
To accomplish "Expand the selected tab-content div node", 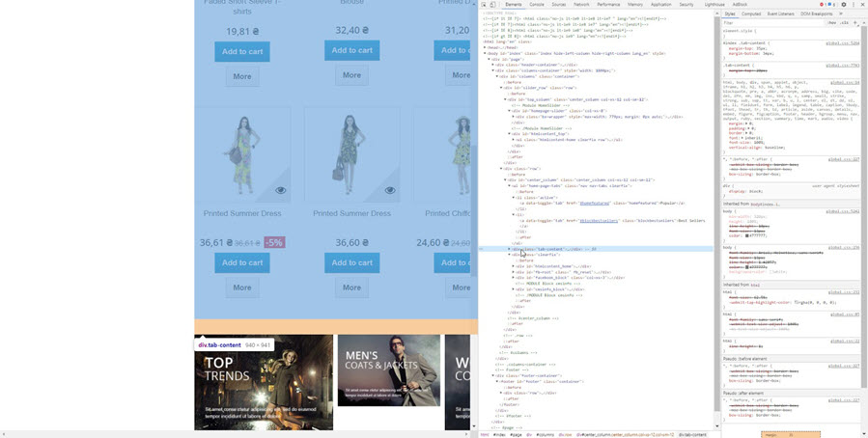I will pos(510,249).
